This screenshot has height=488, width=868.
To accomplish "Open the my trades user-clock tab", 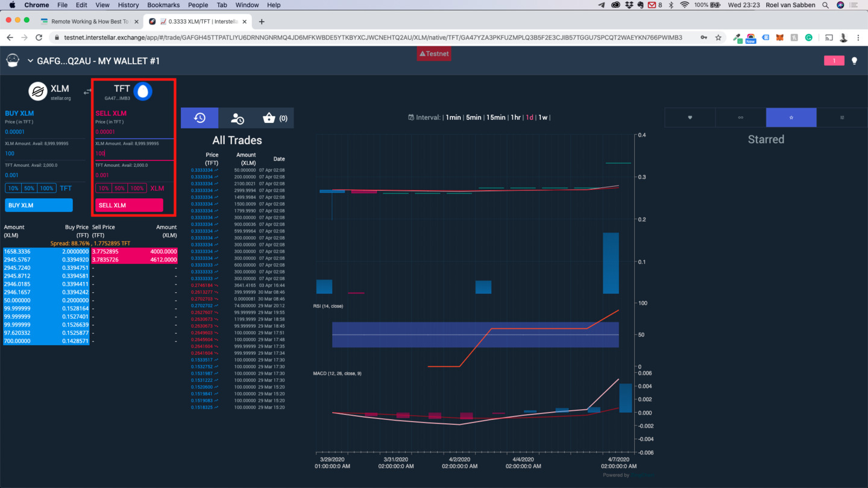I will [237, 118].
